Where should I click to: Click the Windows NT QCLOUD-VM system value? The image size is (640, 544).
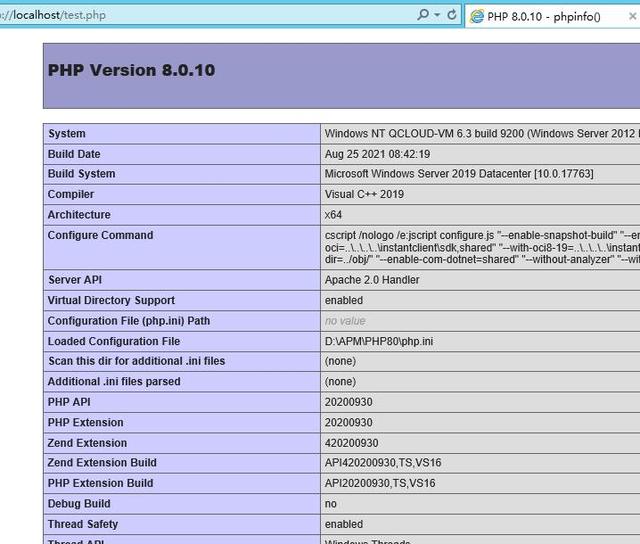tap(480, 133)
